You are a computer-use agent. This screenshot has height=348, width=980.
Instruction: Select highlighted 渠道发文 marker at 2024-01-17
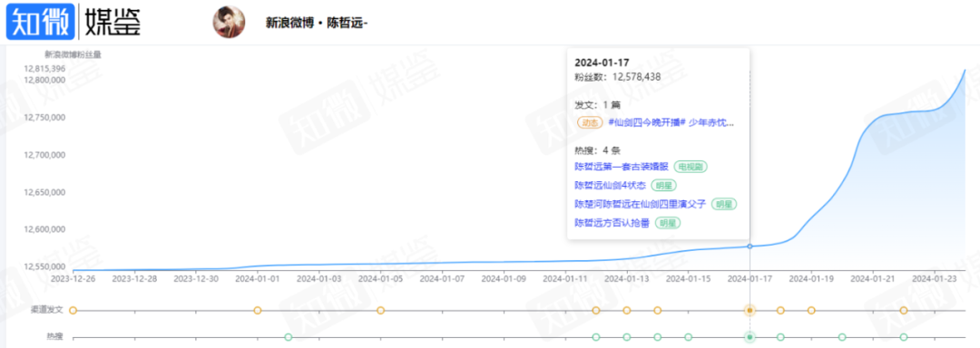point(750,310)
